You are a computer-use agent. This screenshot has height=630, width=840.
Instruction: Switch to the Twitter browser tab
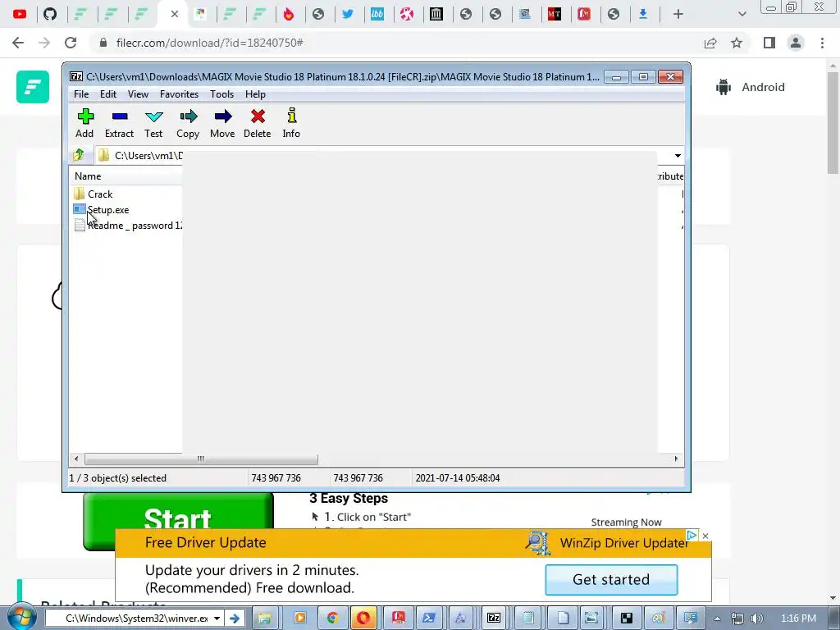point(348,14)
